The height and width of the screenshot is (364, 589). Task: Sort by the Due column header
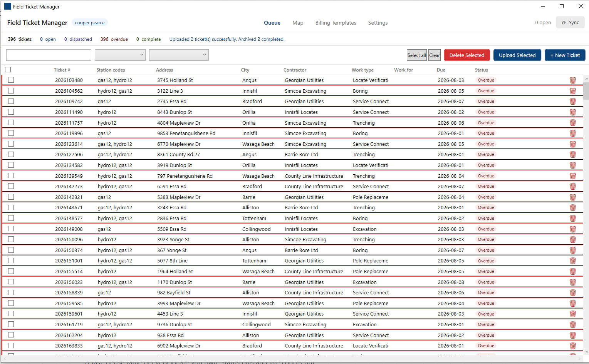click(x=441, y=70)
